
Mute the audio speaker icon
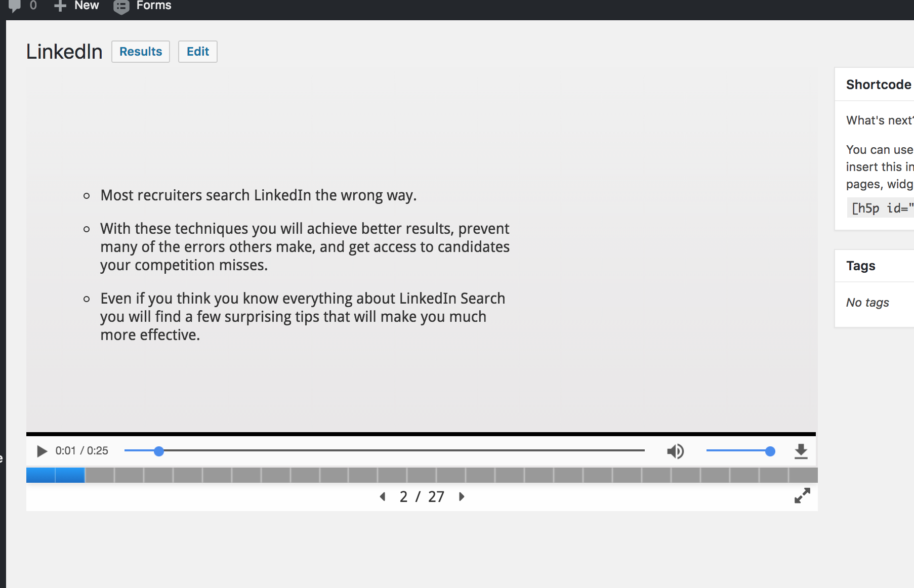click(675, 451)
